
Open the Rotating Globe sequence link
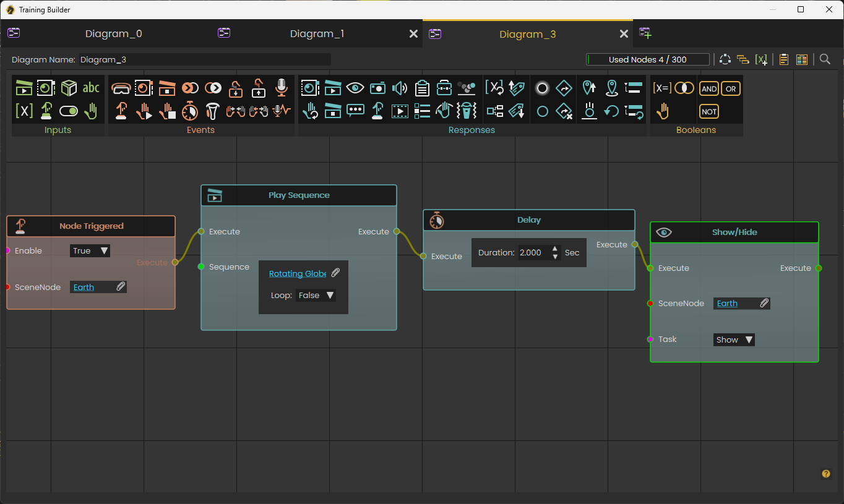pos(298,273)
